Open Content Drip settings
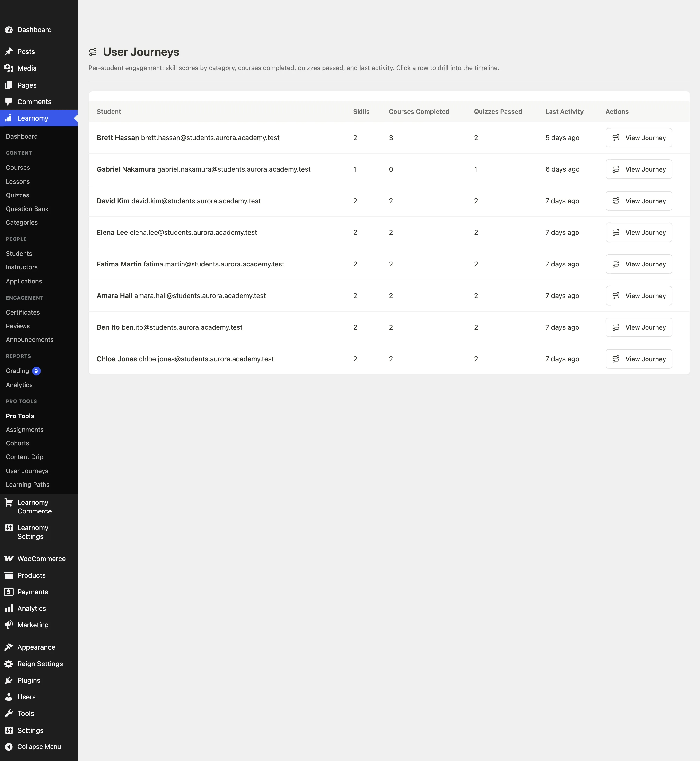This screenshot has width=700, height=761. [x=25, y=457]
